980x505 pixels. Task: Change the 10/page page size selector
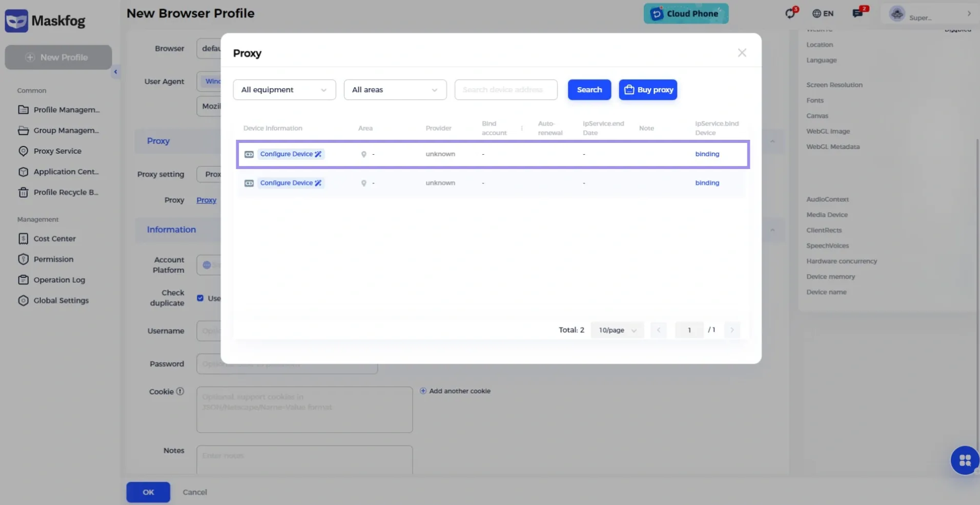(617, 330)
